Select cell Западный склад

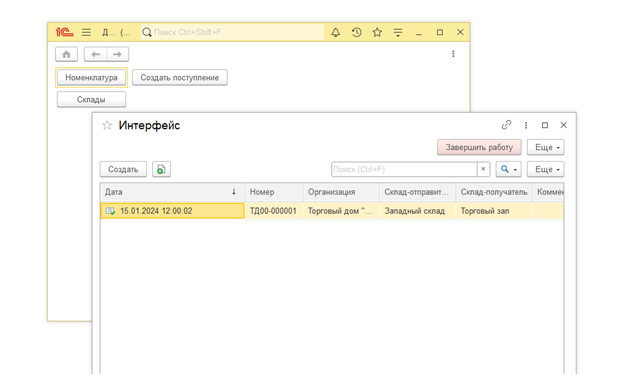[417, 211]
